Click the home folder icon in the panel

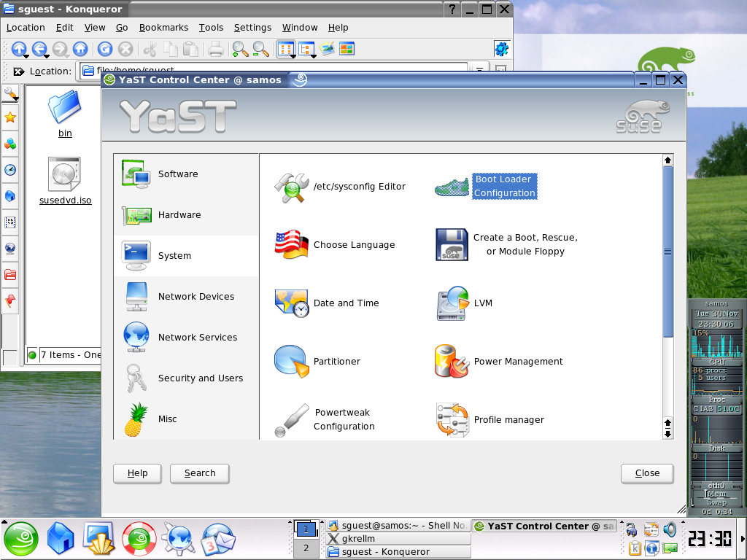(x=61, y=539)
